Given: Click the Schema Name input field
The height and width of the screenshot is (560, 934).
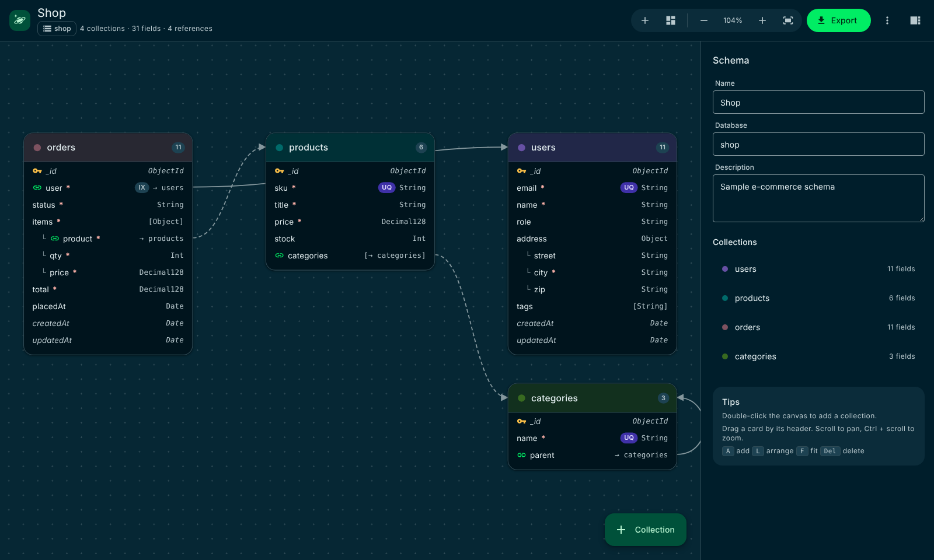Looking at the screenshot, I should [818, 102].
